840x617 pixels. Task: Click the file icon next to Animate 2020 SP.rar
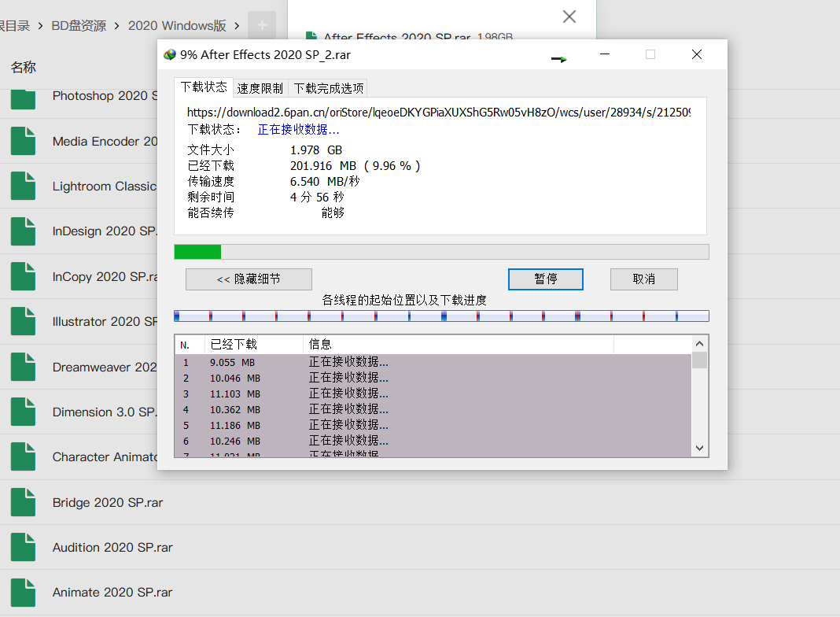tap(24, 592)
